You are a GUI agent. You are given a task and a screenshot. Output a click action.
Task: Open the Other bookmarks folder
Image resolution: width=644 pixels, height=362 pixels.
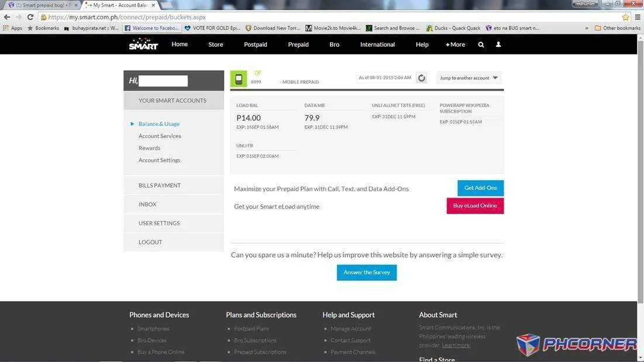(x=617, y=28)
